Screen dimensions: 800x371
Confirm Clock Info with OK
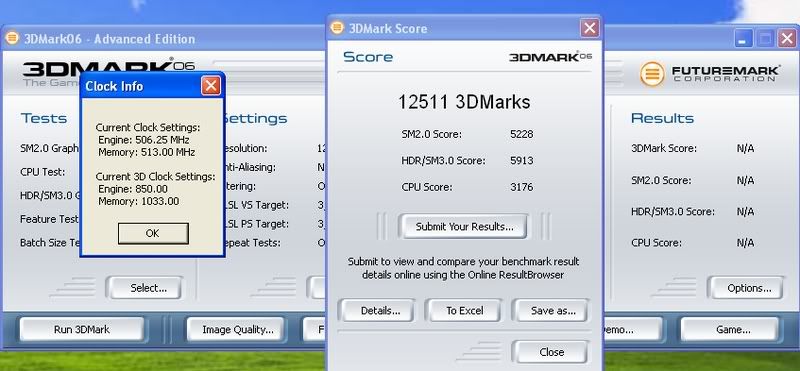click(x=153, y=233)
